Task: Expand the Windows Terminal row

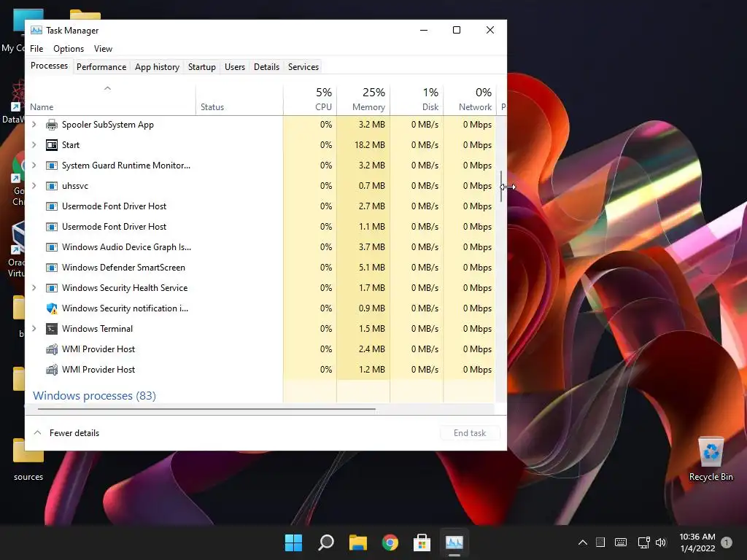Action: [34, 329]
